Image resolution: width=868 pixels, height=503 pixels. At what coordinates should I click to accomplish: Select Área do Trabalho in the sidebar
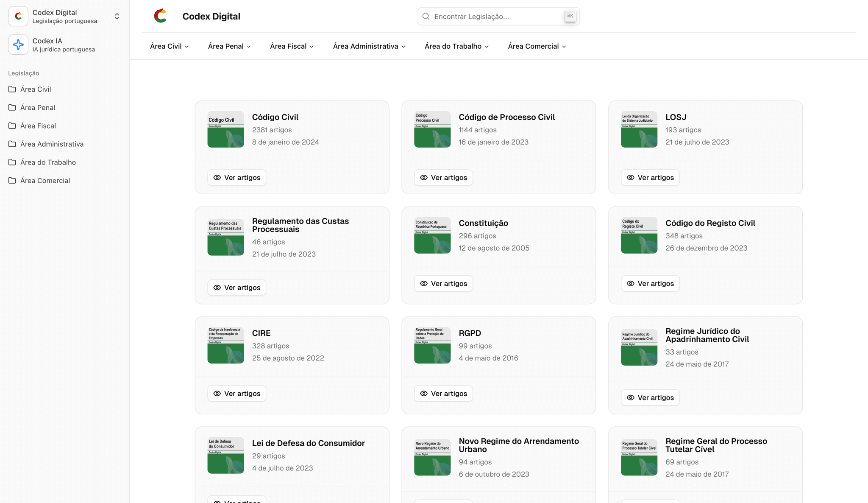coord(48,162)
